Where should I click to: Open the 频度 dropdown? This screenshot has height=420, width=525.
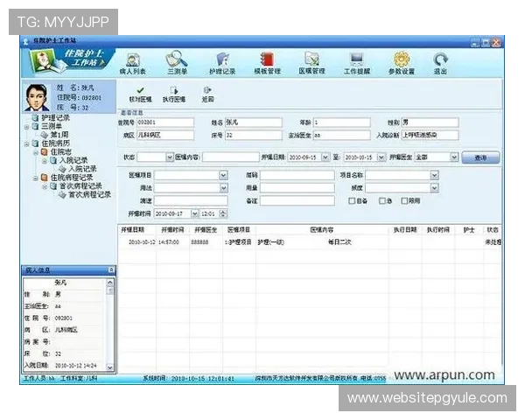[x=434, y=188]
